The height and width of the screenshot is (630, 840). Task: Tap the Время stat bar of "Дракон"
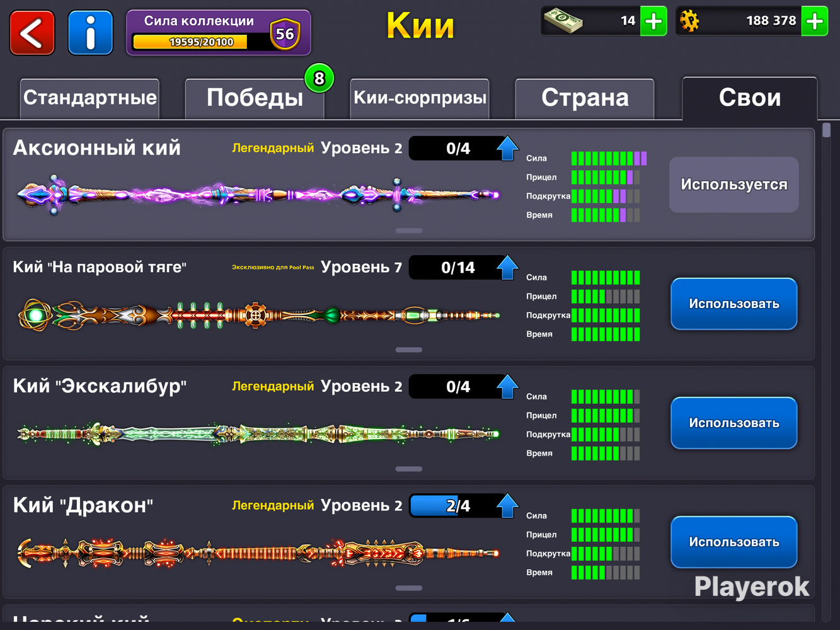pyautogui.click(x=606, y=573)
